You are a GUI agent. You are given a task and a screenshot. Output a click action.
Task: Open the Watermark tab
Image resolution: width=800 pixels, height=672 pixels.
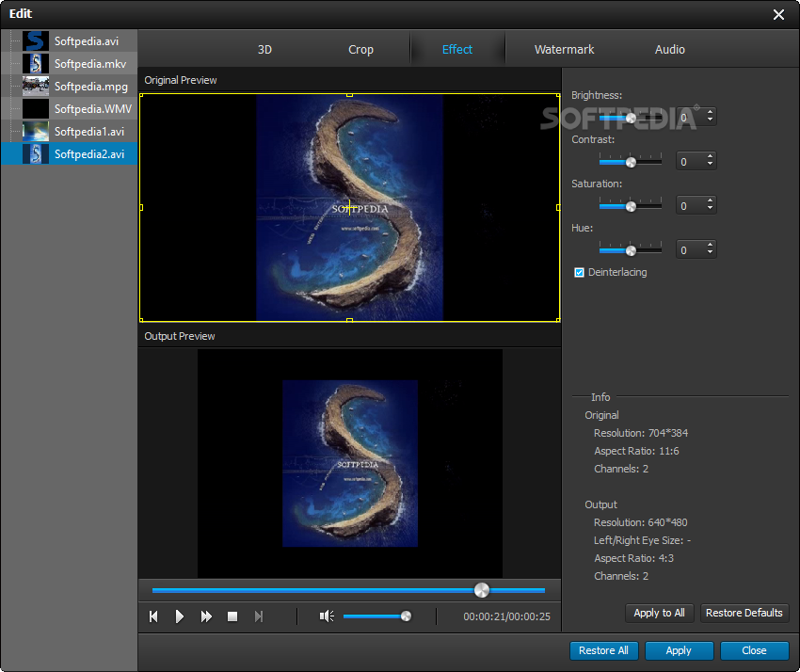[x=564, y=50]
